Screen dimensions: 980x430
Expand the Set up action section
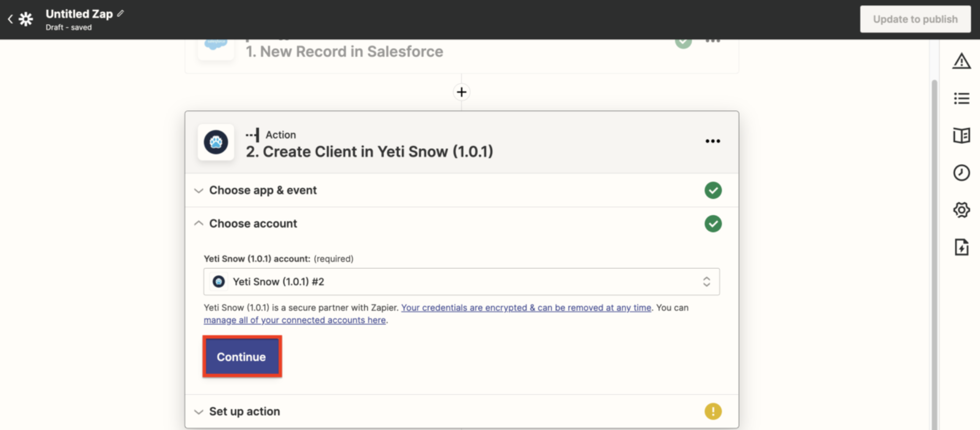click(462, 411)
